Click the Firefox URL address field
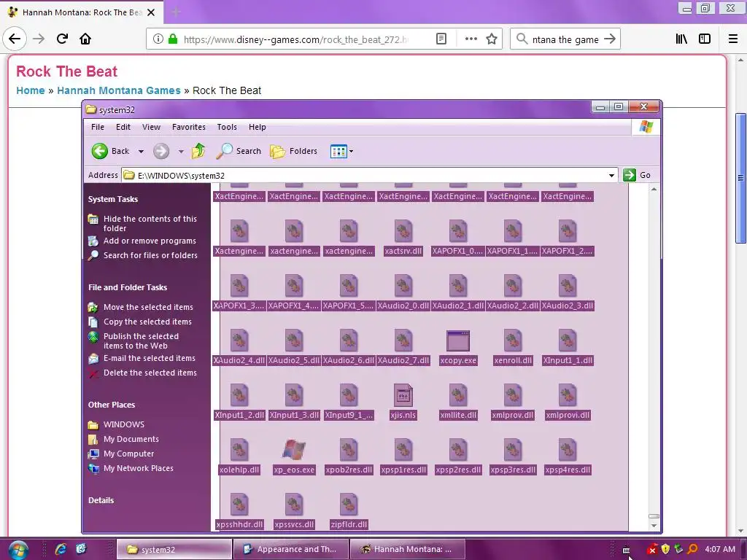The image size is (747, 560). click(x=295, y=39)
